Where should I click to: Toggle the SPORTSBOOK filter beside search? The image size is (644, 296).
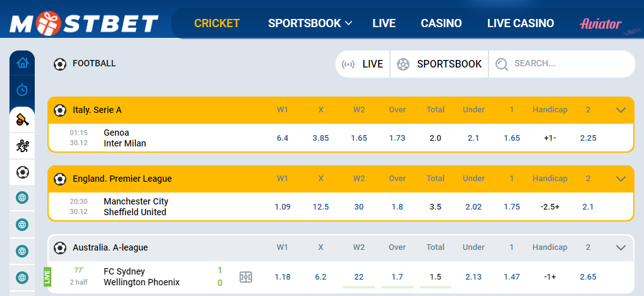click(x=440, y=64)
